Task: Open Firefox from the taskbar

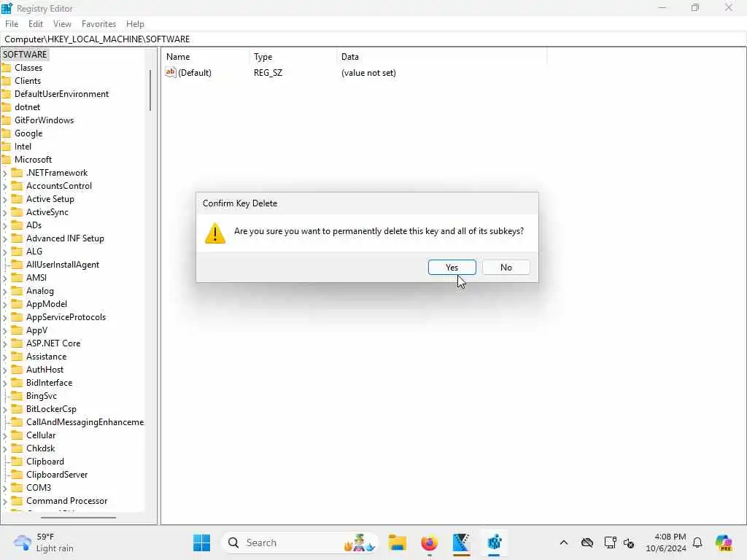Action: click(429, 542)
